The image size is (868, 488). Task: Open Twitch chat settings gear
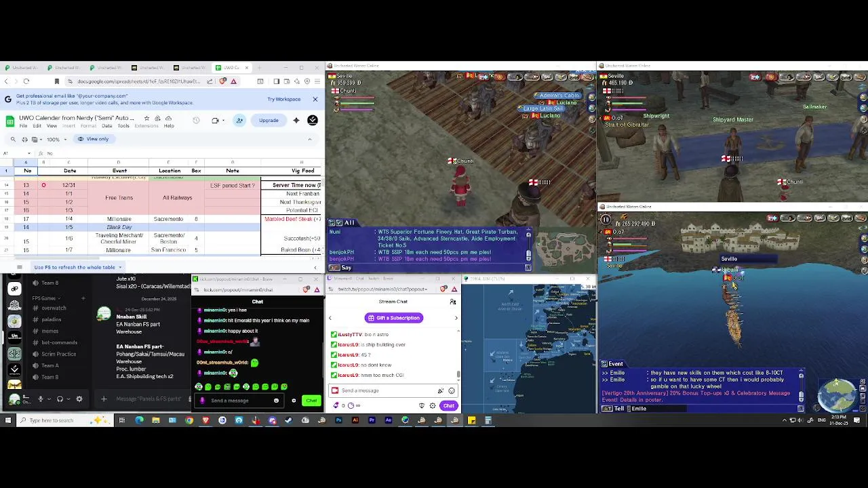pos(433,406)
